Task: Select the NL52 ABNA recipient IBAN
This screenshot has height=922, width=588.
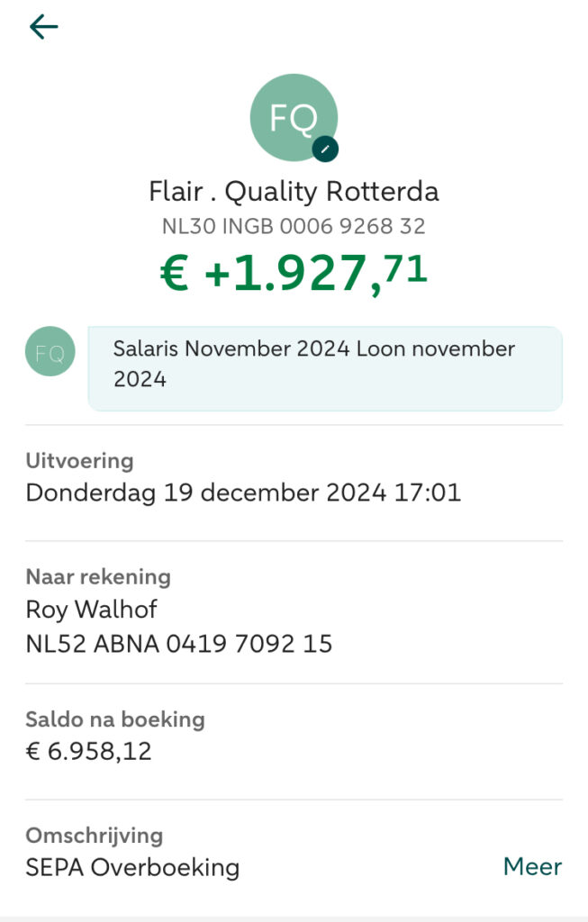Action: click(178, 644)
